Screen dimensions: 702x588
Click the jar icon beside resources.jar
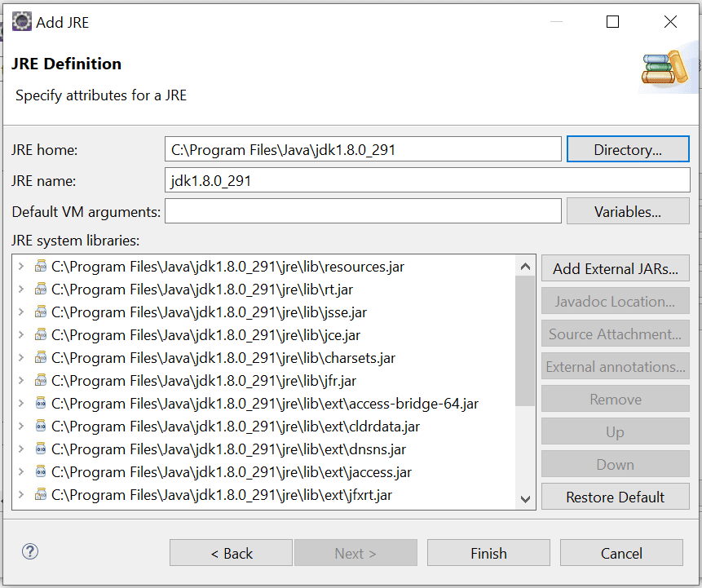click(41, 267)
